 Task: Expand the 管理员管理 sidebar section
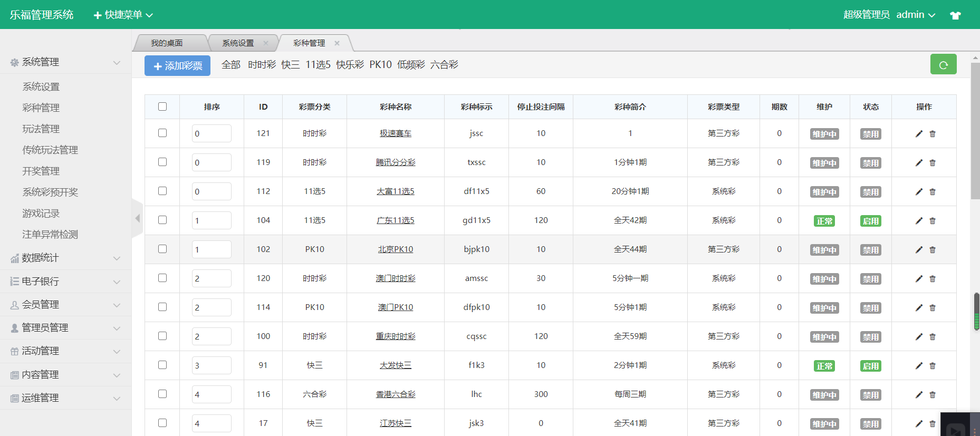[x=65, y=328]
